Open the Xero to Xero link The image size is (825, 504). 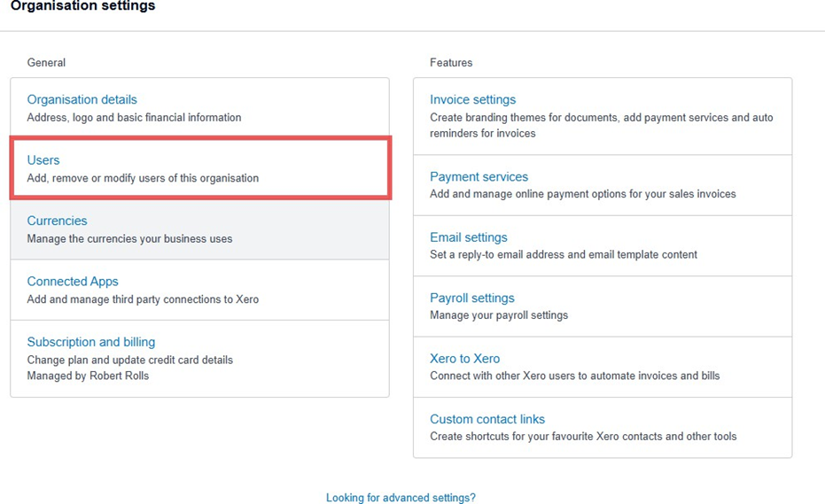(464, 359)
